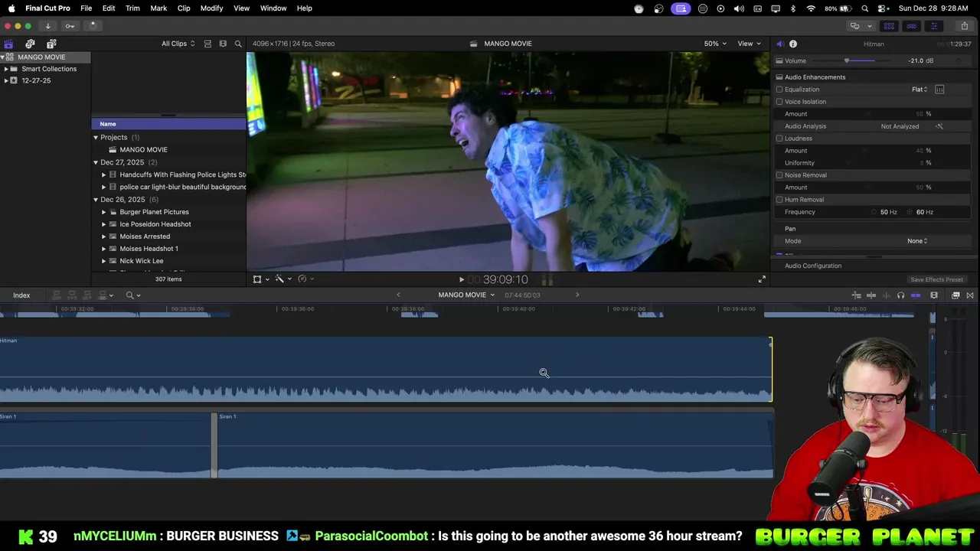
Task: Show the Libraries sidebar
Action: click(x=8, y=44)
